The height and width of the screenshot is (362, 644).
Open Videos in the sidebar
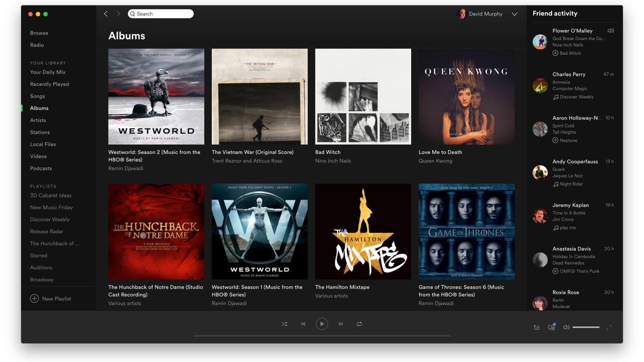pyautogui.click(x=38, y=156)
